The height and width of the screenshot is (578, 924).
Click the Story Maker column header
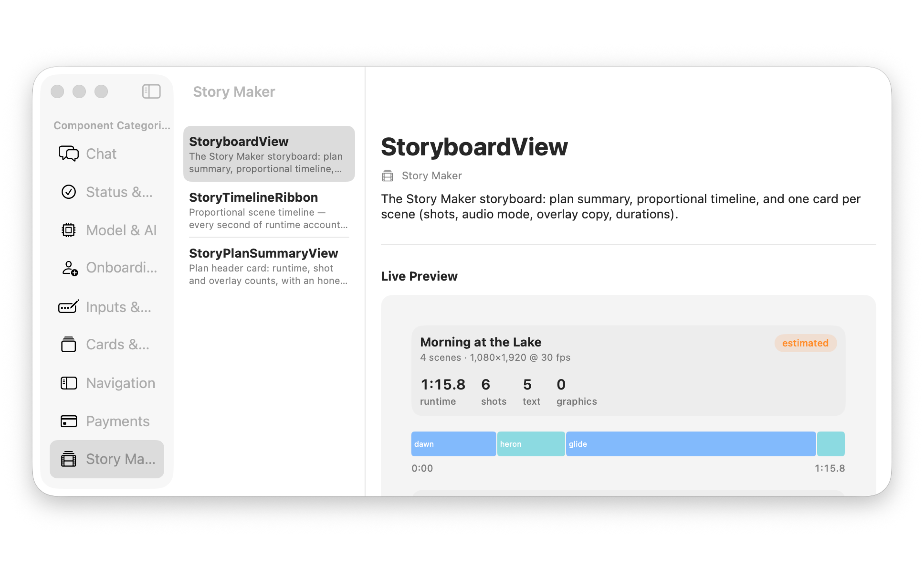point(234,92)
